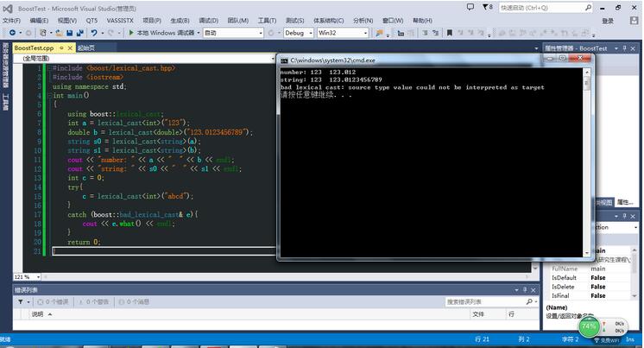Toggle the 0 个错误 error filter

coord(53,302)
